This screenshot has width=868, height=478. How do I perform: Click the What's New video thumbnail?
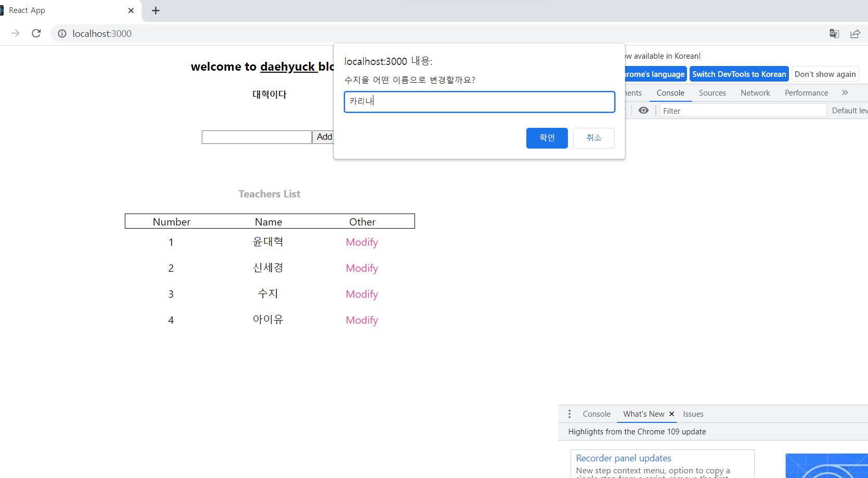pos(827,466)
